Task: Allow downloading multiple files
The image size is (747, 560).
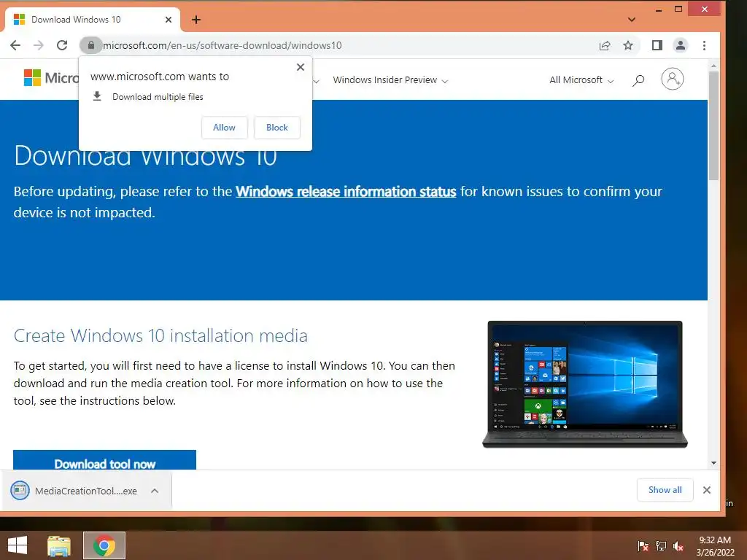Action: point(225,128)
